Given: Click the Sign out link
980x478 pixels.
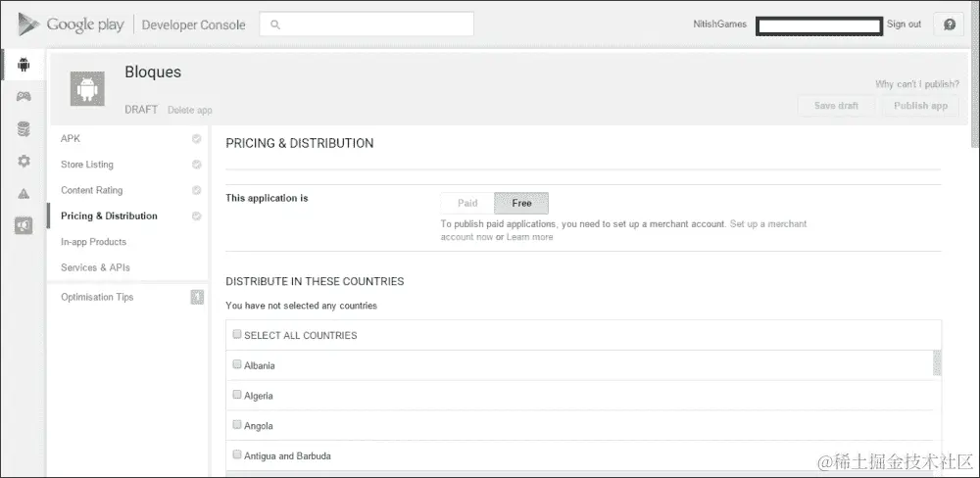Looking at the screenshot, I should pos(904,24).
